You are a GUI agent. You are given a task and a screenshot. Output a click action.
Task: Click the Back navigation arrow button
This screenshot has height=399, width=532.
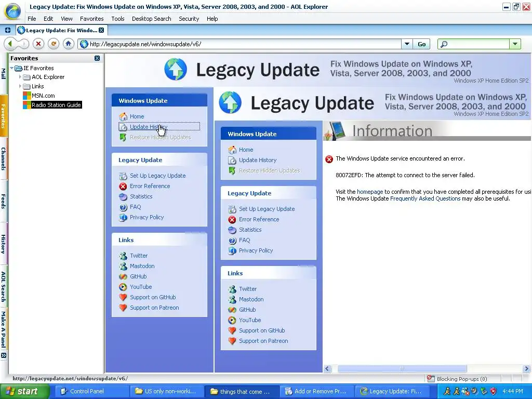[10, 44]
